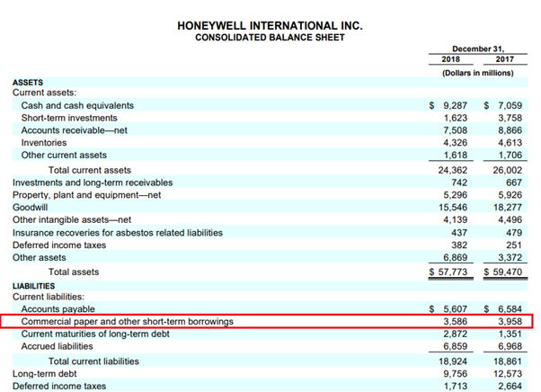
Task: Select the Consolidated Balance Sheet heading
Action: (270, 37)
